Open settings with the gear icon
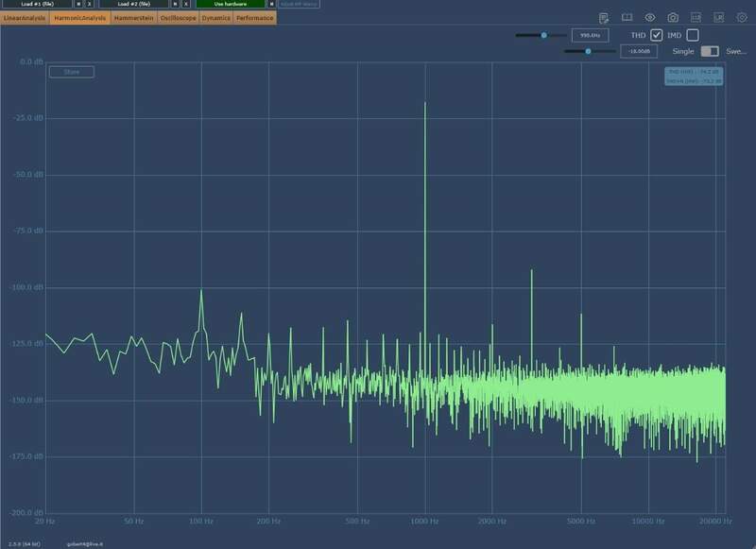This screenshot has width=756, height=549. point(742,18)
